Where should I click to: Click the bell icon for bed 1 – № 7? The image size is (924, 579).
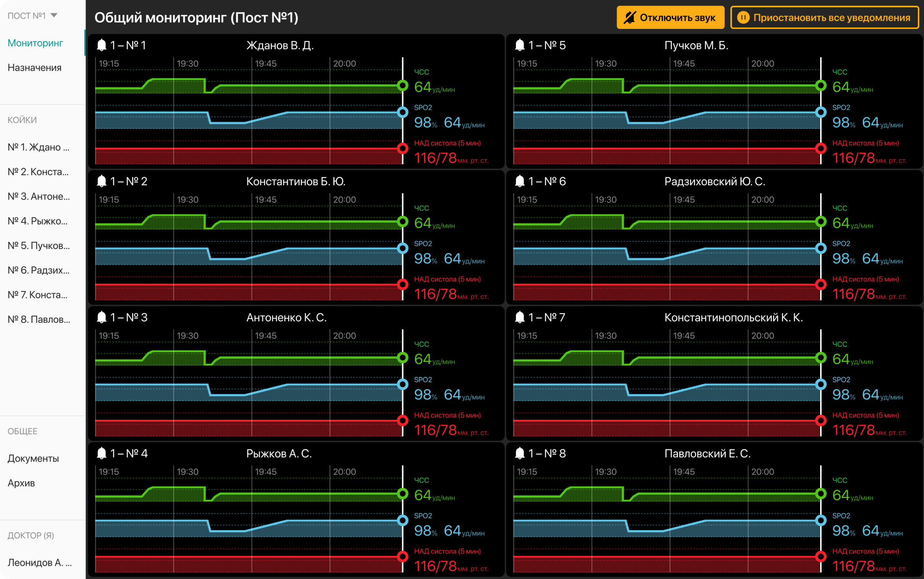point(519,317)
